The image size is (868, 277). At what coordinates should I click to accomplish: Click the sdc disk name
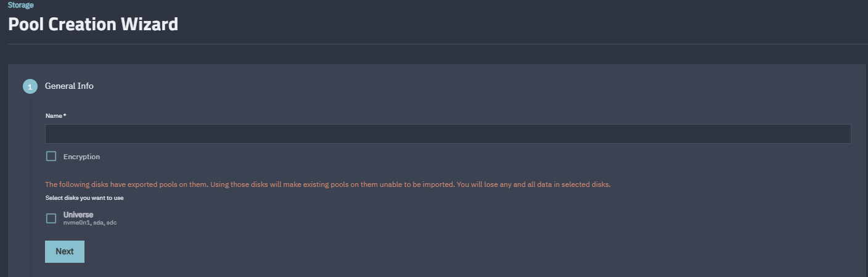112,223
